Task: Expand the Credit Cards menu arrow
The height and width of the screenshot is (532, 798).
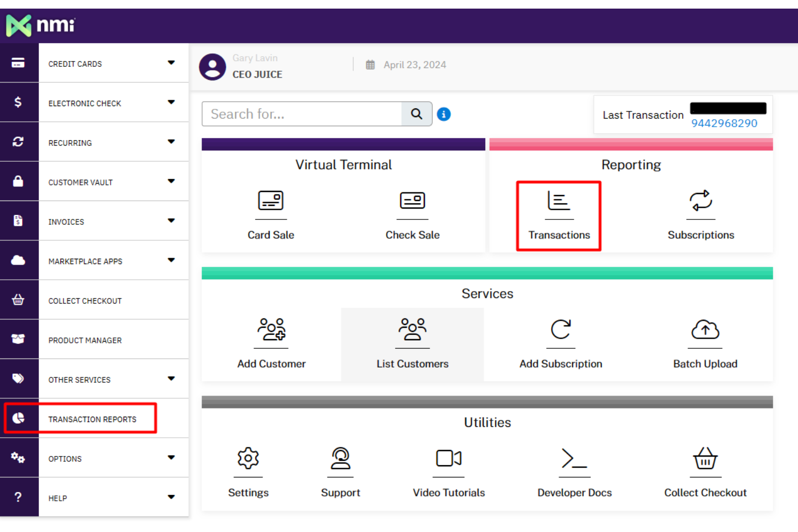Action: click(x=171, y=63)
